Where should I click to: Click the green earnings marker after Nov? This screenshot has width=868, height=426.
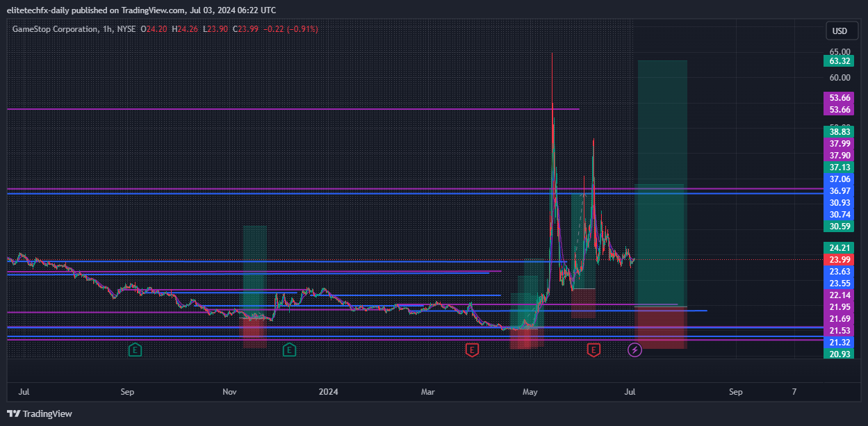point(289,350)
